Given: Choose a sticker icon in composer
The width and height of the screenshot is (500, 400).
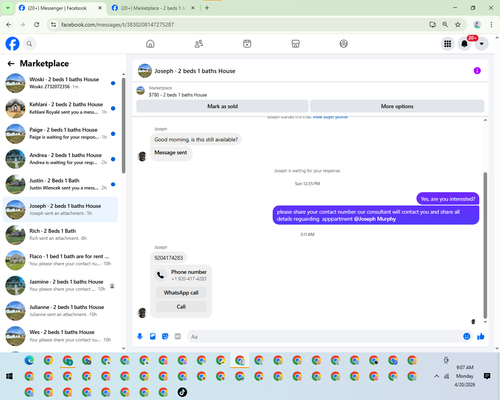Looking at the screenshot, I should click(165, 336).
